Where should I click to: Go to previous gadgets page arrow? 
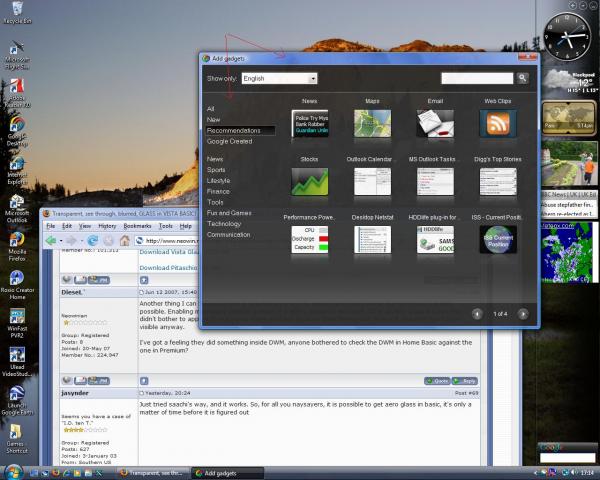coord(477,314)
